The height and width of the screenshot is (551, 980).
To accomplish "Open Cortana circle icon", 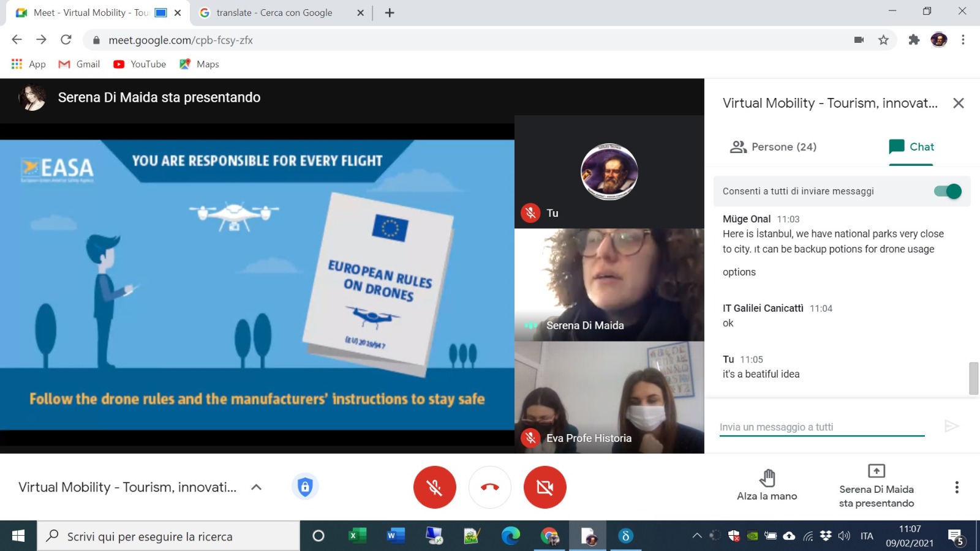I will click(x=318, y=536).
